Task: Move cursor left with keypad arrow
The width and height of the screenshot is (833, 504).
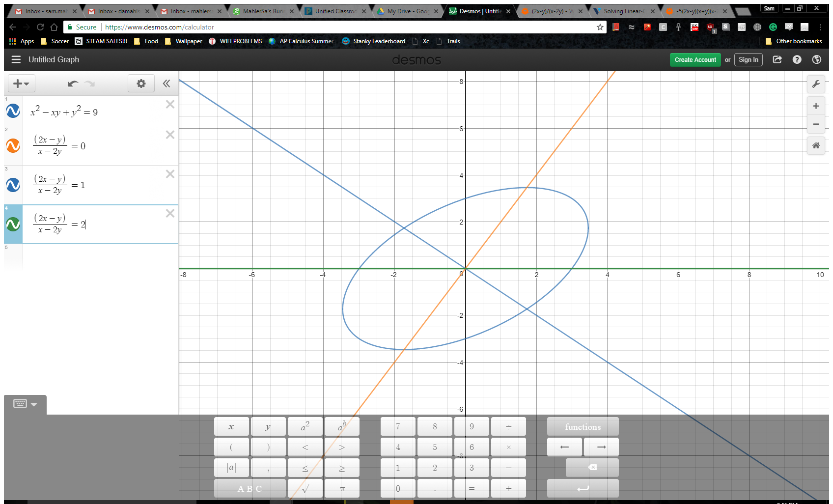Action: [565, 447]
